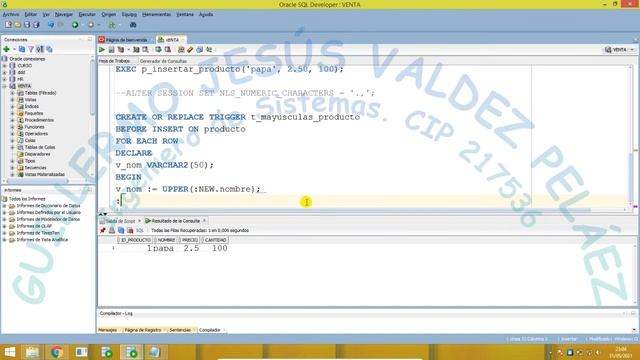Click the Undo icon in main toolbar
This screenshot has width=640, height=360.
tap(51, 25)
